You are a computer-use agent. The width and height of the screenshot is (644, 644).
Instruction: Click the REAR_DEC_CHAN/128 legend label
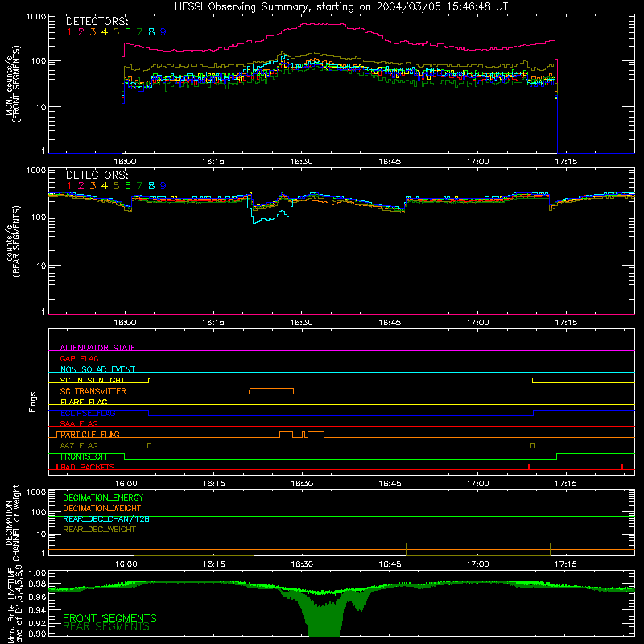pyautogui.click(x=106, y=519)
